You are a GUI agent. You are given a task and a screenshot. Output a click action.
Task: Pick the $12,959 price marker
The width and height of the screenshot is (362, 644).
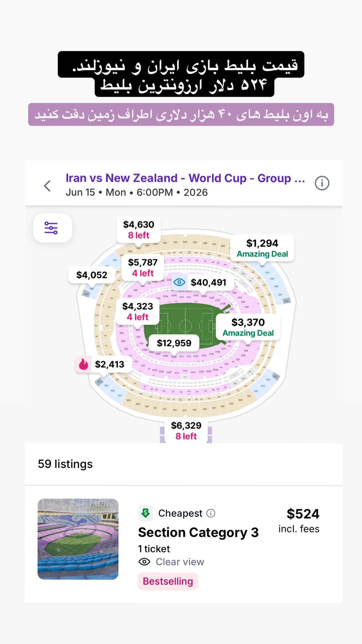[174, 343]
